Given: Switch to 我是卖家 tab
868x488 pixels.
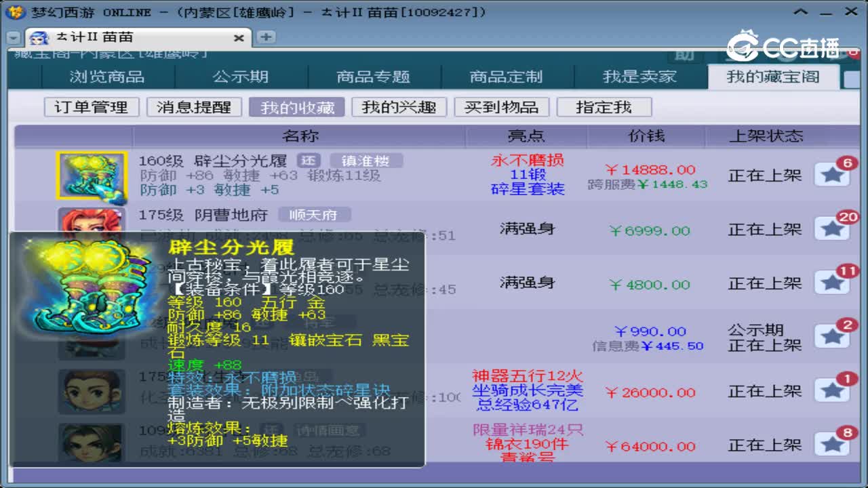Looking at the screenshot, I should click(639, 77).
